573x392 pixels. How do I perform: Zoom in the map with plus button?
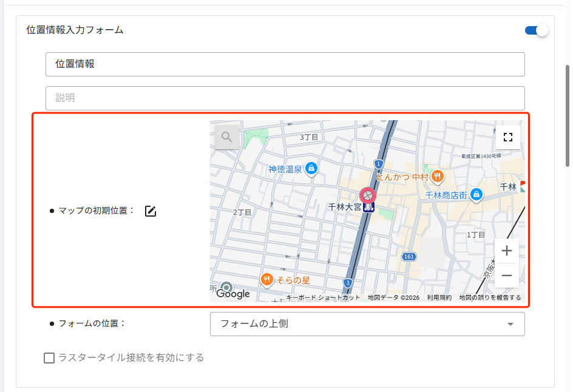click(506, 251)
